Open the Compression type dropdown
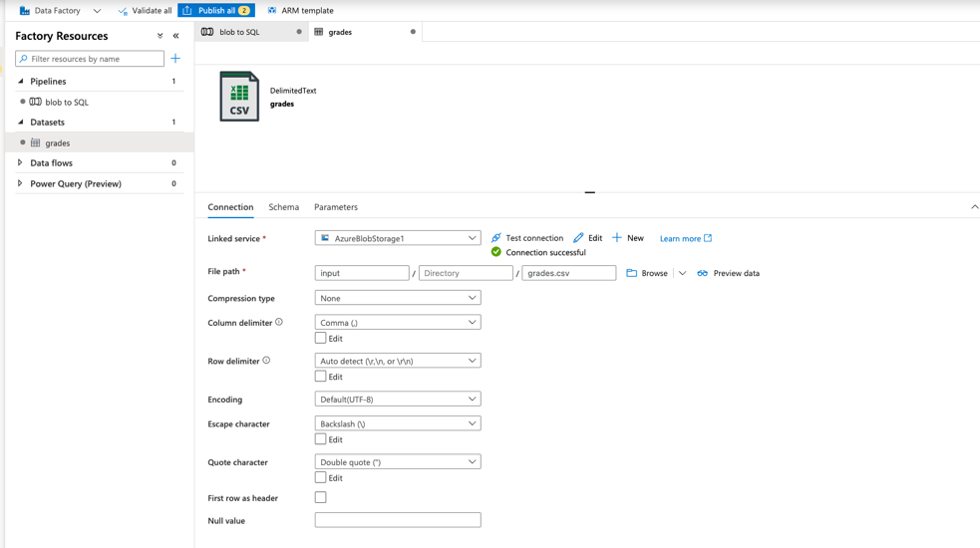This screenshot has width=980, height=548. tap(397, 298)
